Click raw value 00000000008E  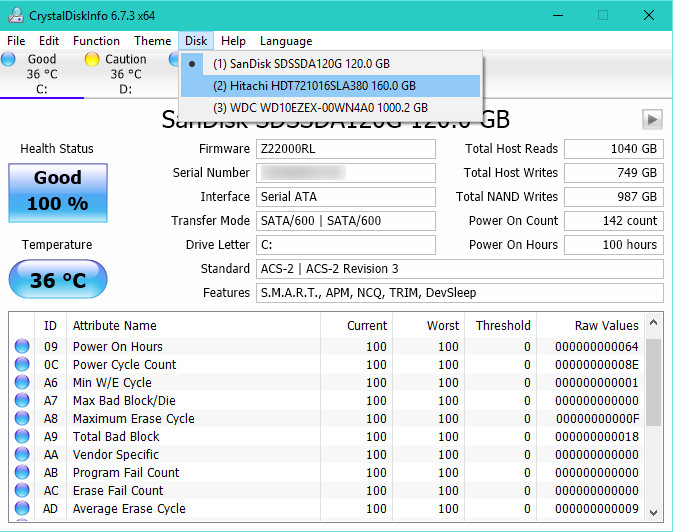(597, 365)
